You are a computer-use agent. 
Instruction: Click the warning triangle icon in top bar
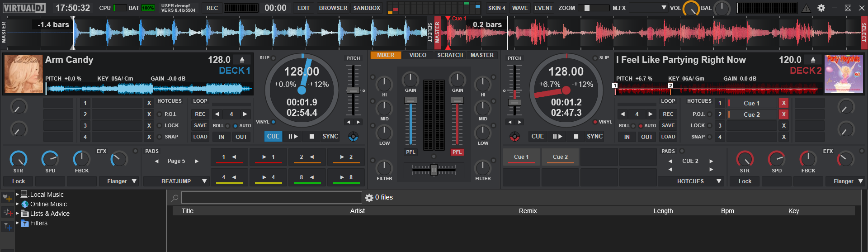point(806,8)
